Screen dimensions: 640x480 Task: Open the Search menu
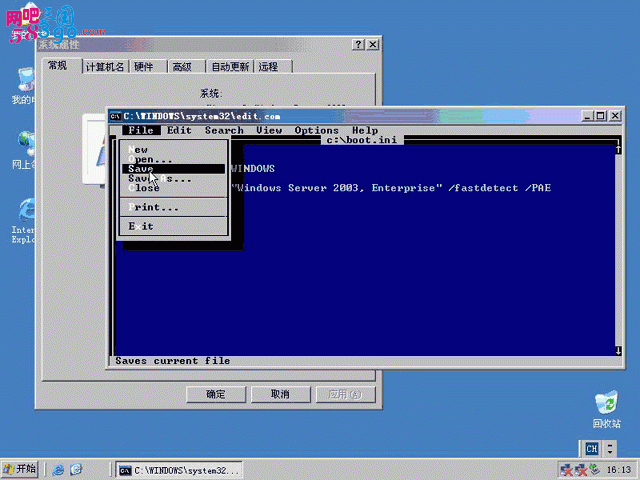[224, 130]
